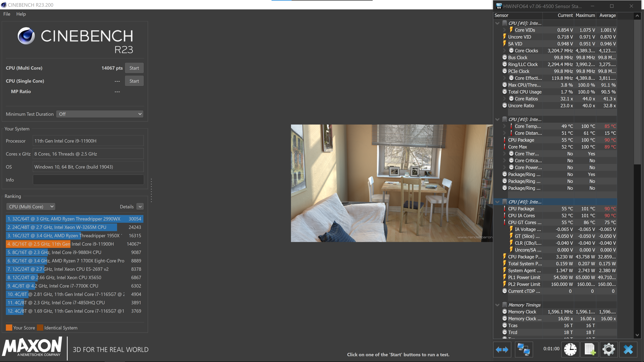644x362 pixels.
Task: Click the blue X close sensors icon
Action: (628, 349)
